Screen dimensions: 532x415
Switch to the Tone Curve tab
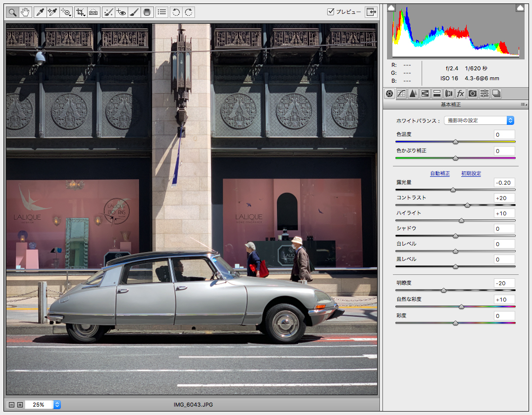click(401, 93)
